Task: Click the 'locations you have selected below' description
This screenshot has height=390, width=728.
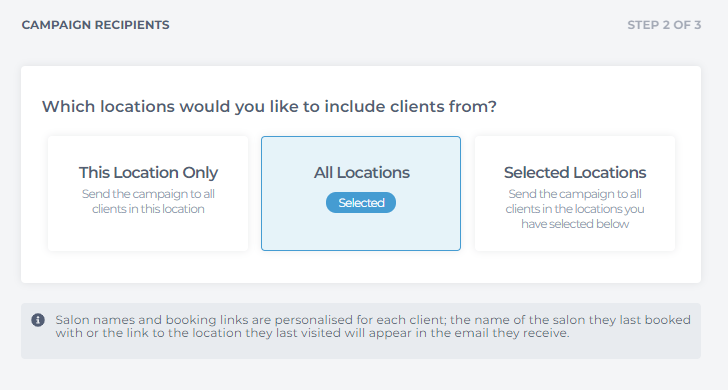Action: click(575, 209)
